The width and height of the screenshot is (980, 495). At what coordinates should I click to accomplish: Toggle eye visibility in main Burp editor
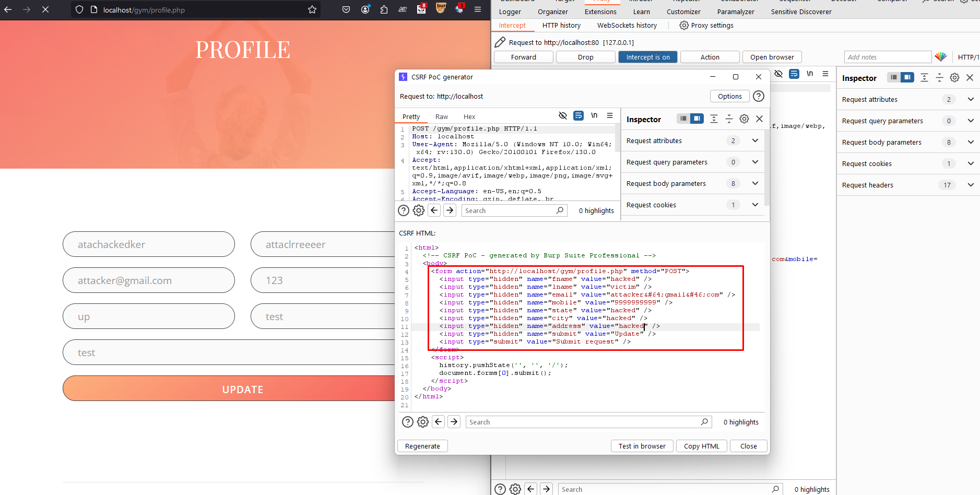(x=778, y=74)
